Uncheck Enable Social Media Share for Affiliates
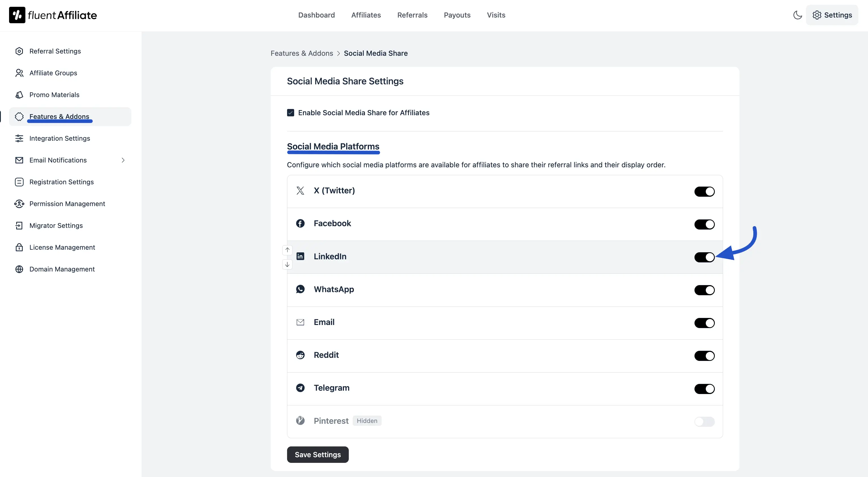The width and height of the screenshot is (868, 477). click(x=290, y=112)
